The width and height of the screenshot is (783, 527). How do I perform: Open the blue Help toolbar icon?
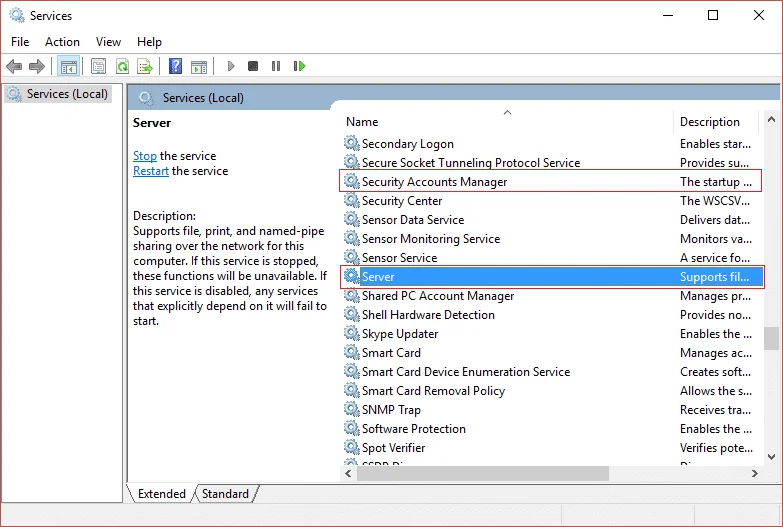pyautogui.click(x=175, y=66)
